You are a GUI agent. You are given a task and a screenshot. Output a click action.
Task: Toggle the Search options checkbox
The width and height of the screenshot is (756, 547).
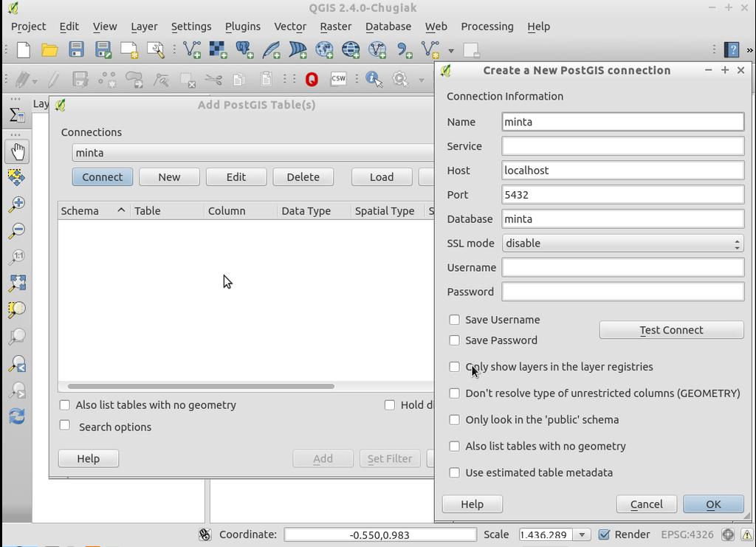coord(65,425)
